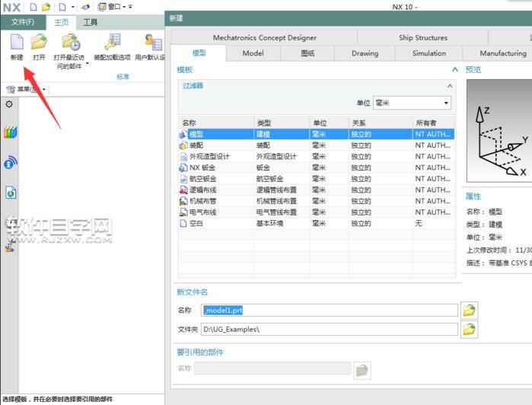
Task: Click the file name field containing _model1.prt
Action: point(330,310)
